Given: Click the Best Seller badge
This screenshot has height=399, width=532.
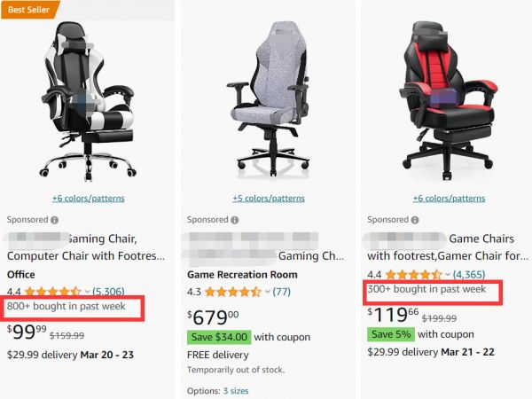Looking at the screenshot, I should click(x=29, y=10).
